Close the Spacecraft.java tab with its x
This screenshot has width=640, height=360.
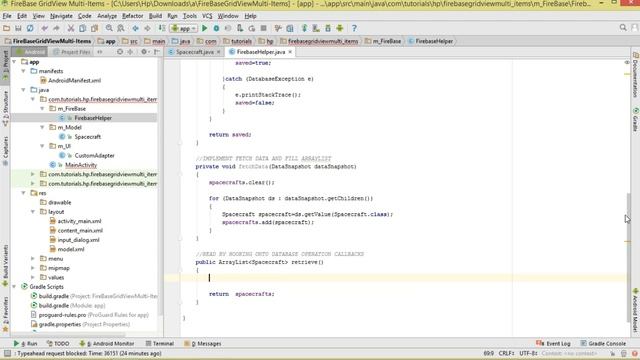click(x=218, y=52)
